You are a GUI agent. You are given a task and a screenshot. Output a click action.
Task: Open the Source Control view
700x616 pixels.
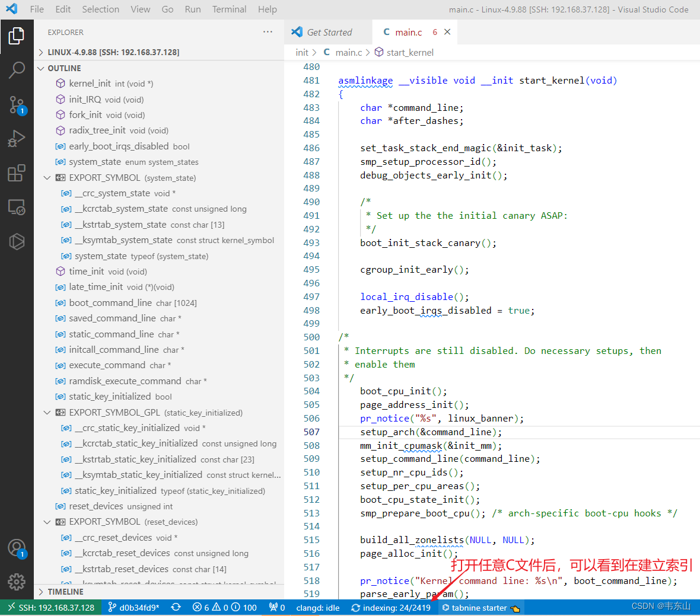coord(17,105)
